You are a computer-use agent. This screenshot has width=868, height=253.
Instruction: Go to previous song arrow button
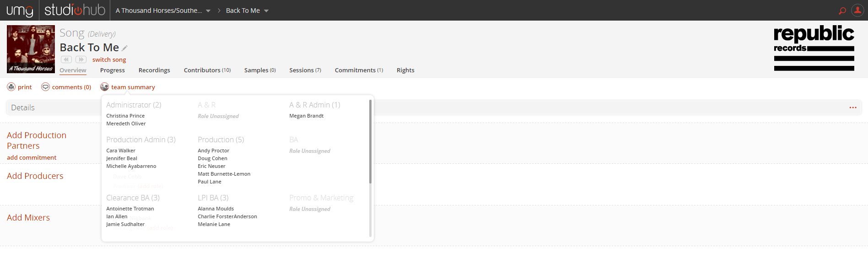[x=66, y=59]
